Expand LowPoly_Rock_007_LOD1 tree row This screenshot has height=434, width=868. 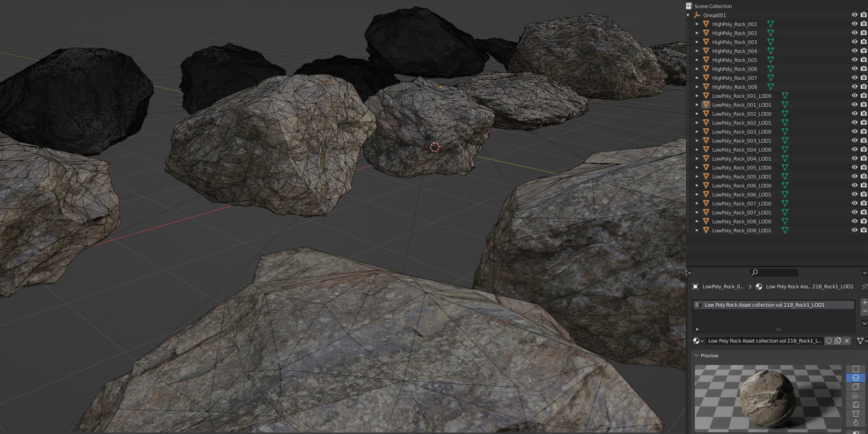tap(697, 212)
